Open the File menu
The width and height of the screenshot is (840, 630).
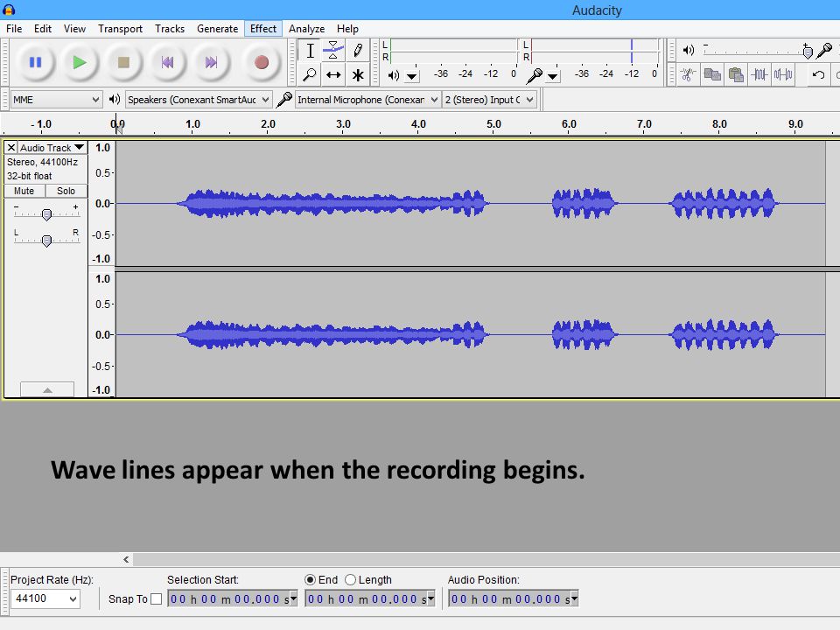[x=14, y=28]
